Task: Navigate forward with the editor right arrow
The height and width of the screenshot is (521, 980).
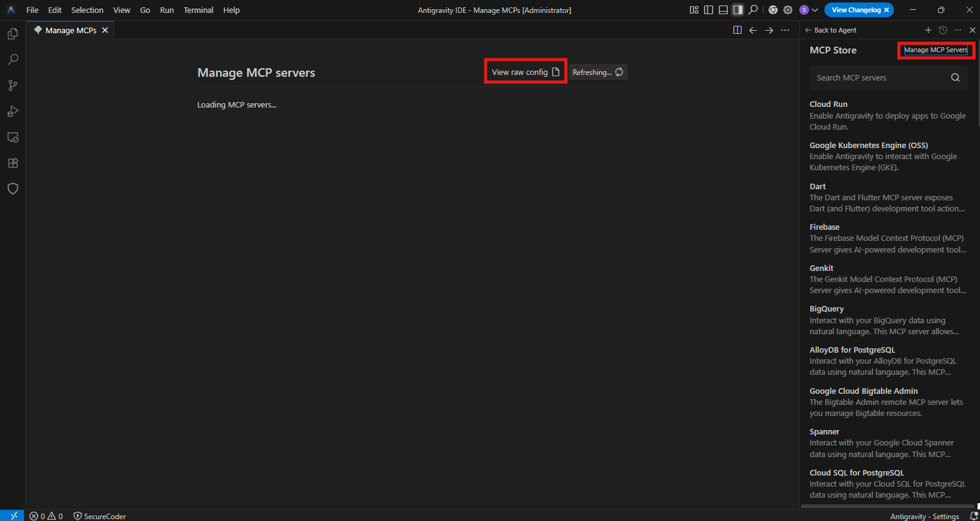Action: (x=769, y=30)
